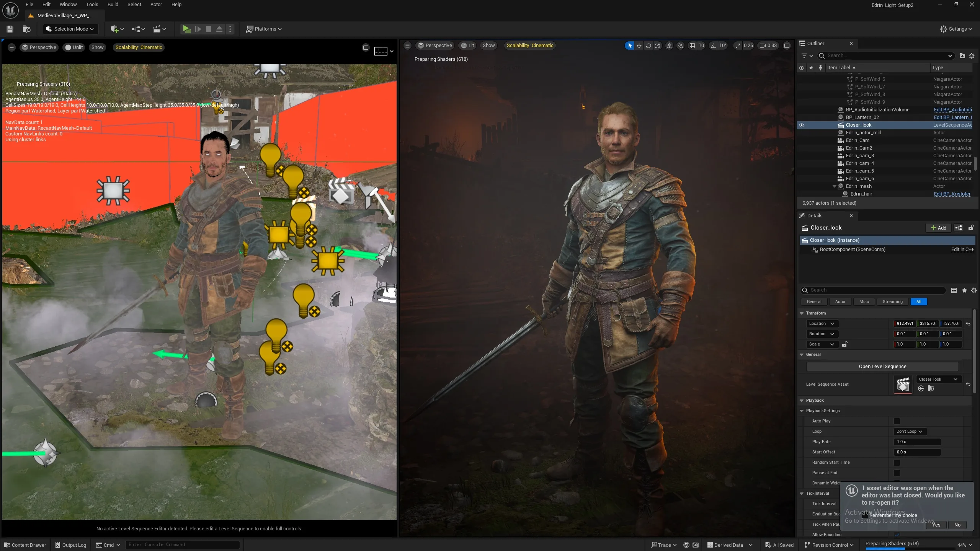980x551 pixels.
Task: Collapse the Edrin_mesh tree item
Action: (x=834, y=186)
